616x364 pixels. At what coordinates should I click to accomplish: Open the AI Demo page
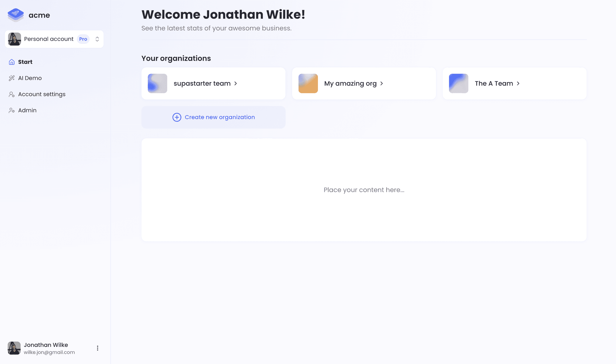click(x=30, y=78)
